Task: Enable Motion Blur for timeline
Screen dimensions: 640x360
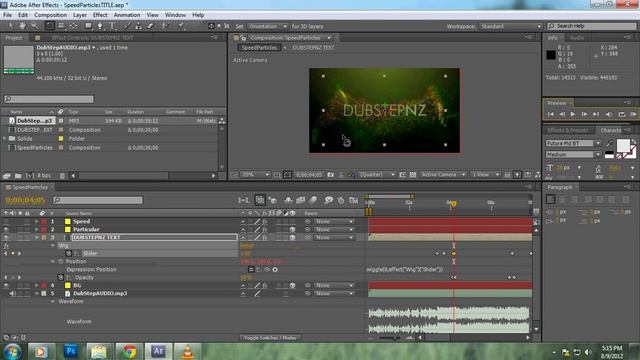Action: (x=313, y=200)
